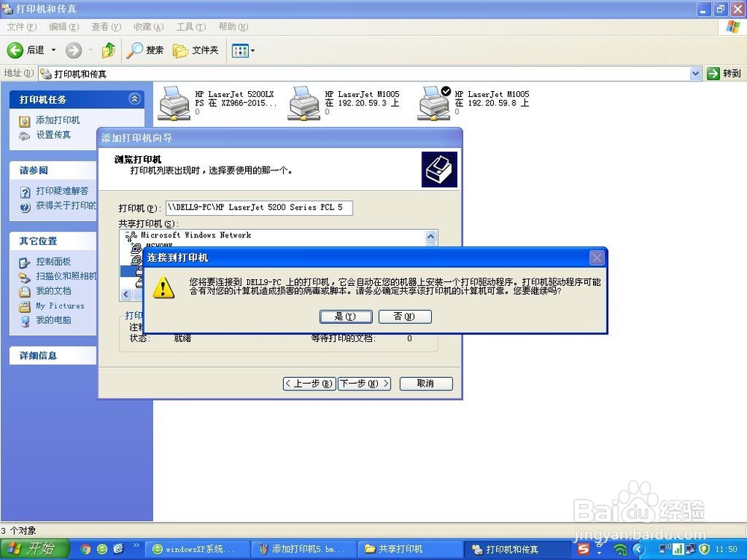This screenshot has height=560, width=747.
Task: Click the Back (上一步) wizard button
Action: 309,384
